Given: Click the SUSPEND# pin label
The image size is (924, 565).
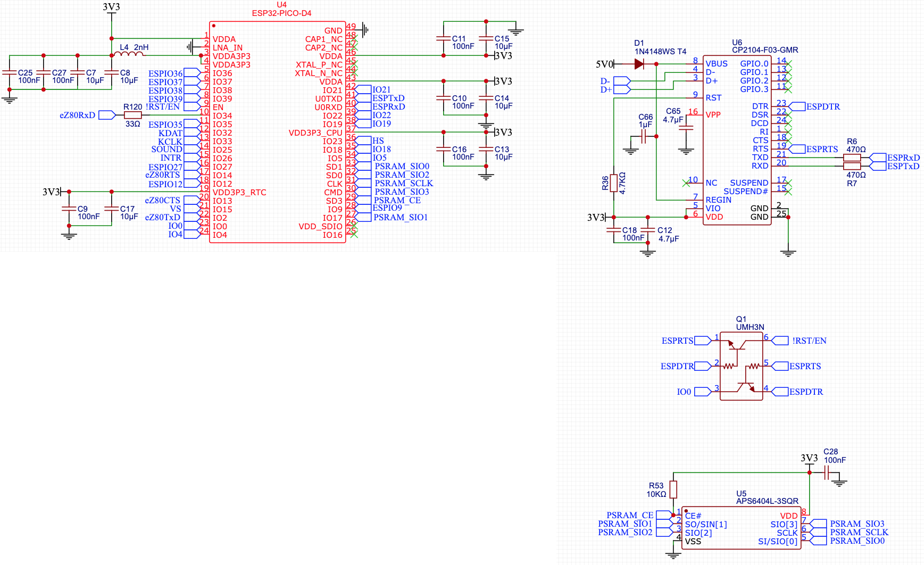Looking at the screenshot, I should click(746, 192).
